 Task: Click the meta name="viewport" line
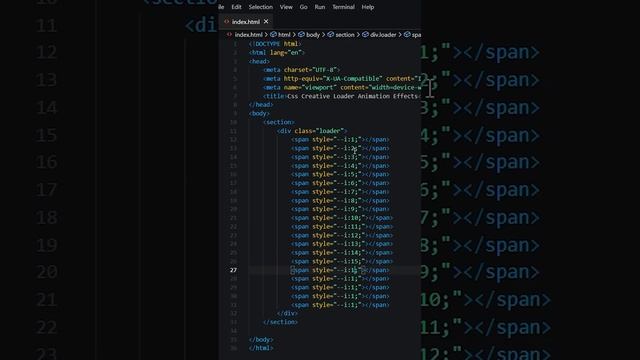point(342,87)
